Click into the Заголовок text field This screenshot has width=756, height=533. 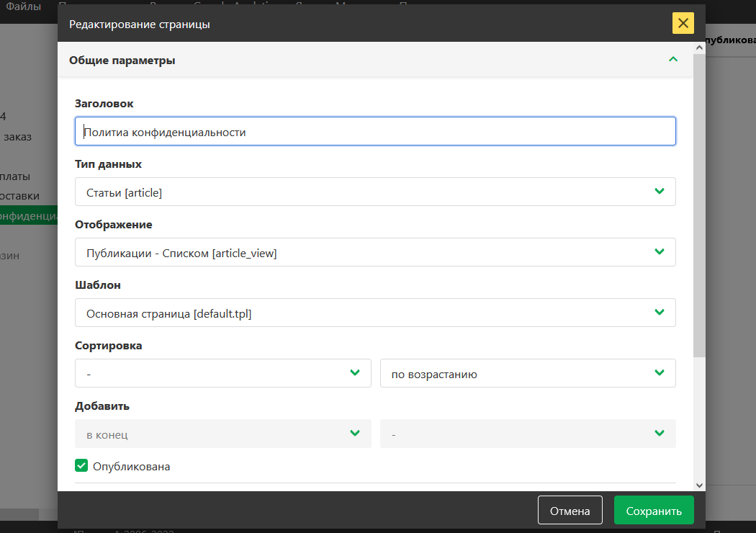pyautogui.click(x=374, y=132)
